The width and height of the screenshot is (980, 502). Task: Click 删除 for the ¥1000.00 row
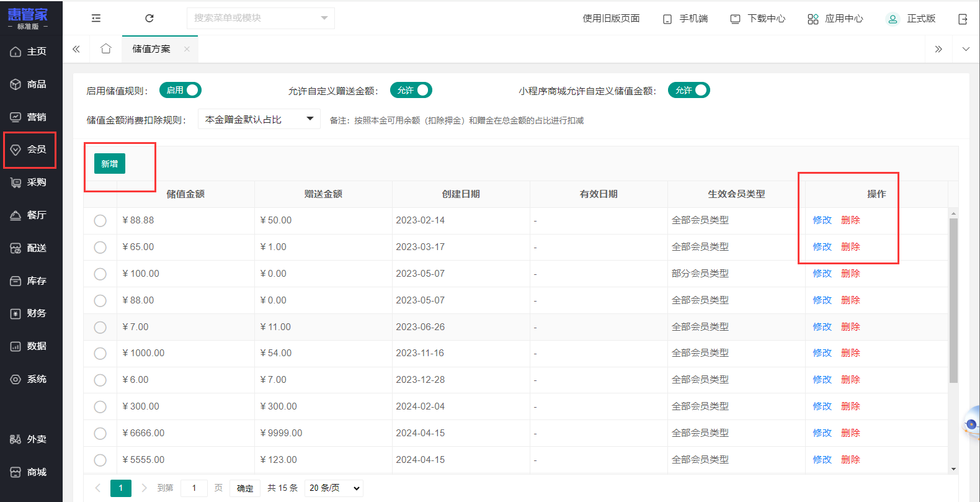(850, 353)
